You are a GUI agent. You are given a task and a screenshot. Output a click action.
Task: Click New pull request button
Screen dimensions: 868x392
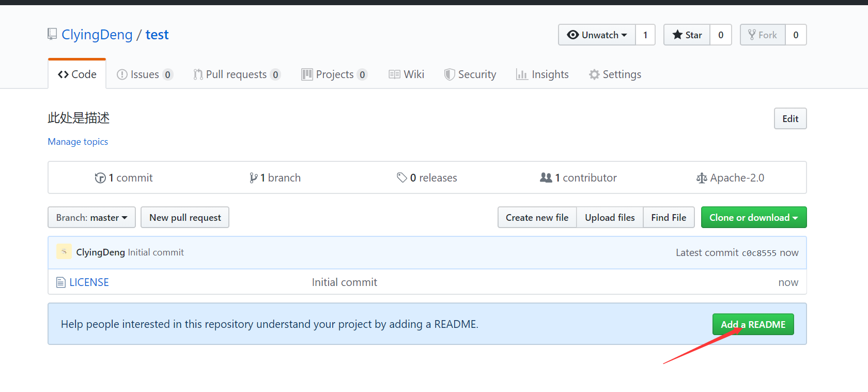point(185,217)
